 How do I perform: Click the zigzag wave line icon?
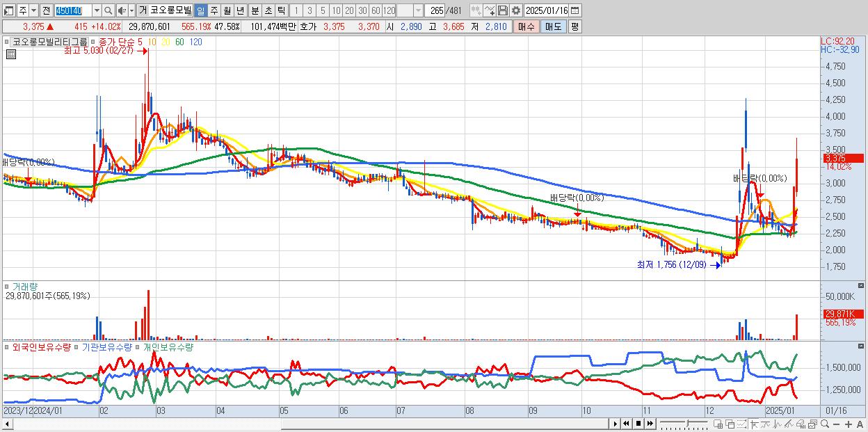pos(778,424)
